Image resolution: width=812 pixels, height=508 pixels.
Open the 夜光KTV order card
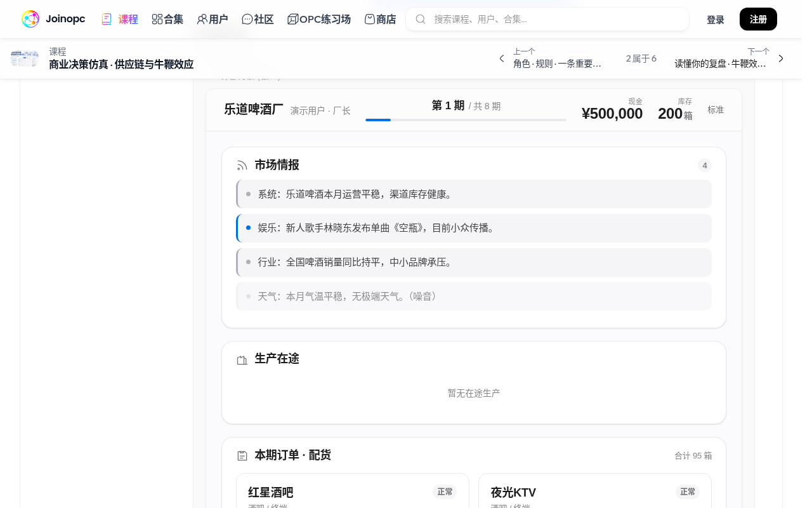pos(595,491)
